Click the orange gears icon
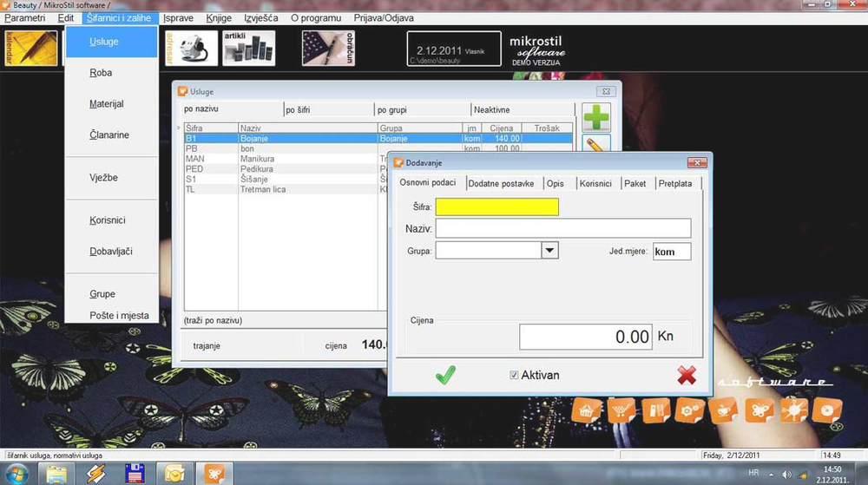The height and width of the screenshot is (485, 868). pyautogui.click(x=690, y=411)
